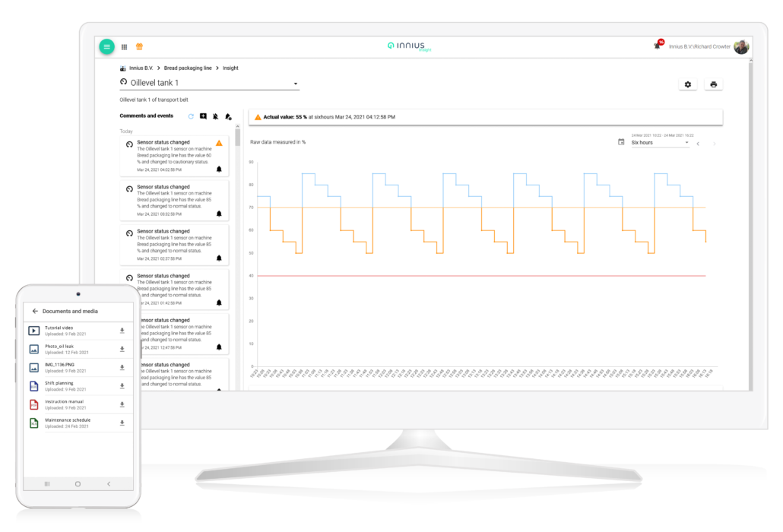Open the Oillevel tank 1 sensor dropdown
The width and height of the screenshot is (783, 532).
(209, 83)
